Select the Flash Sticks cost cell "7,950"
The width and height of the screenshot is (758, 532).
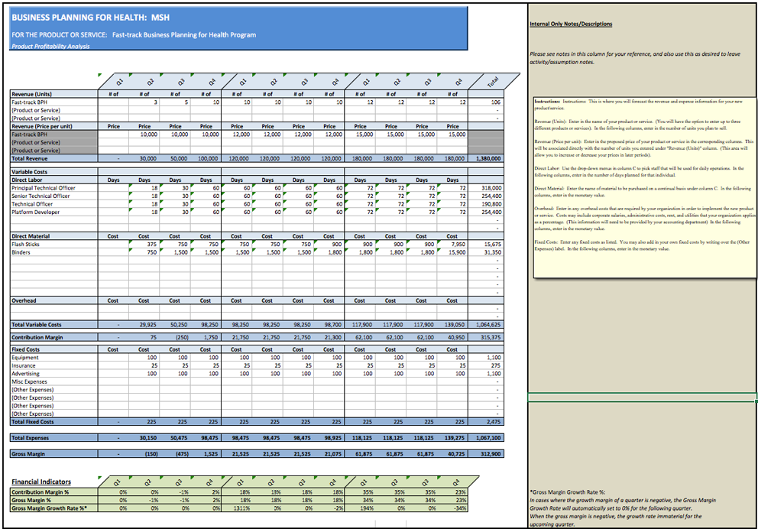[453, 245]
